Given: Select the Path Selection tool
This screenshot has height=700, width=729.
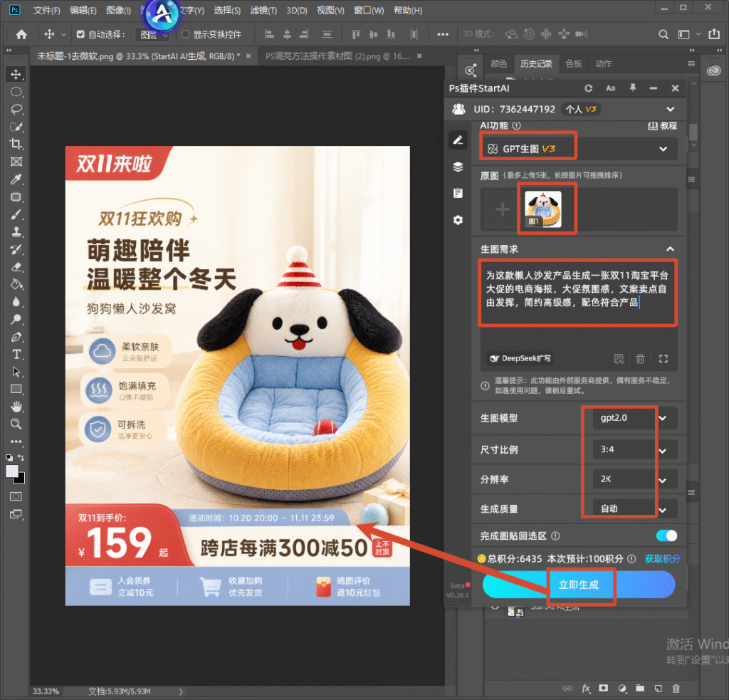Looking at the screenshot, I should (16, 372).
